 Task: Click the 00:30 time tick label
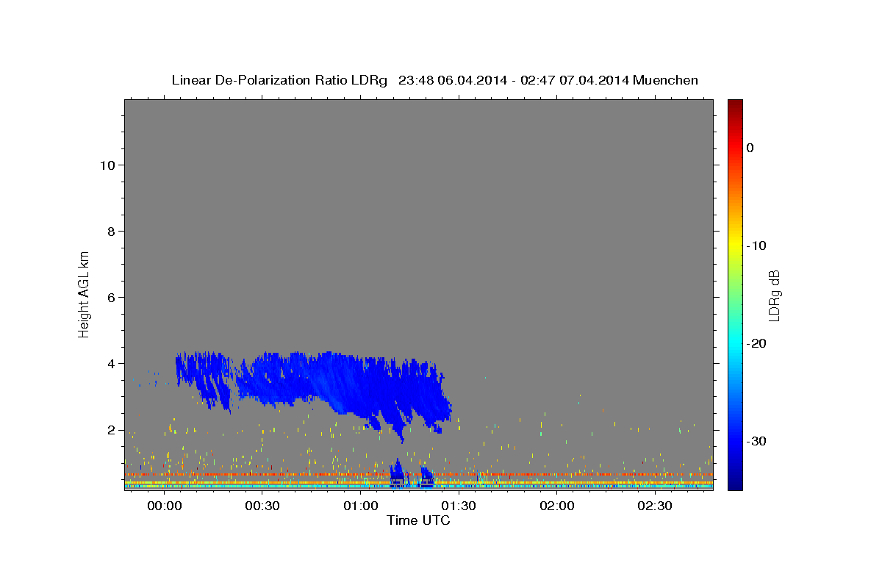click(262, 506)
